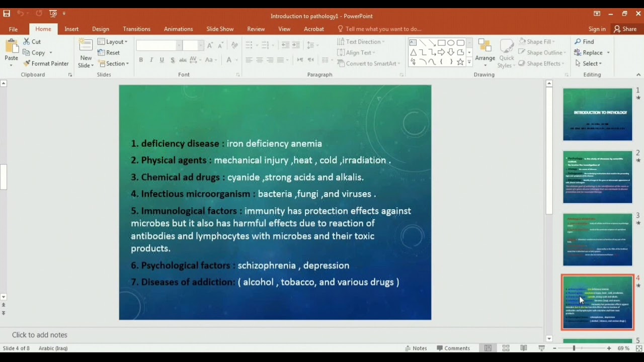The height and width of the screenshot is (362, 644).
Task: Select the star shape in shapes gallery
Action: point(460,62)
